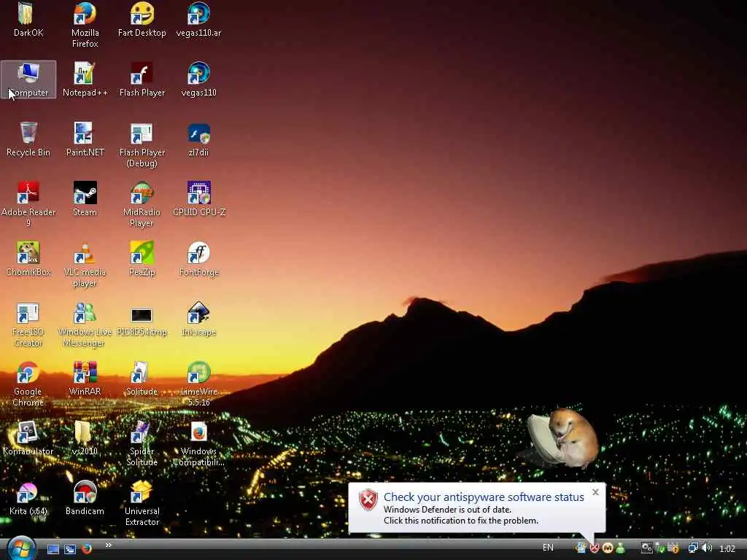Open the VLC media player shortcut
The width and height of the screenshot is (747, 560).
[85, 264]
